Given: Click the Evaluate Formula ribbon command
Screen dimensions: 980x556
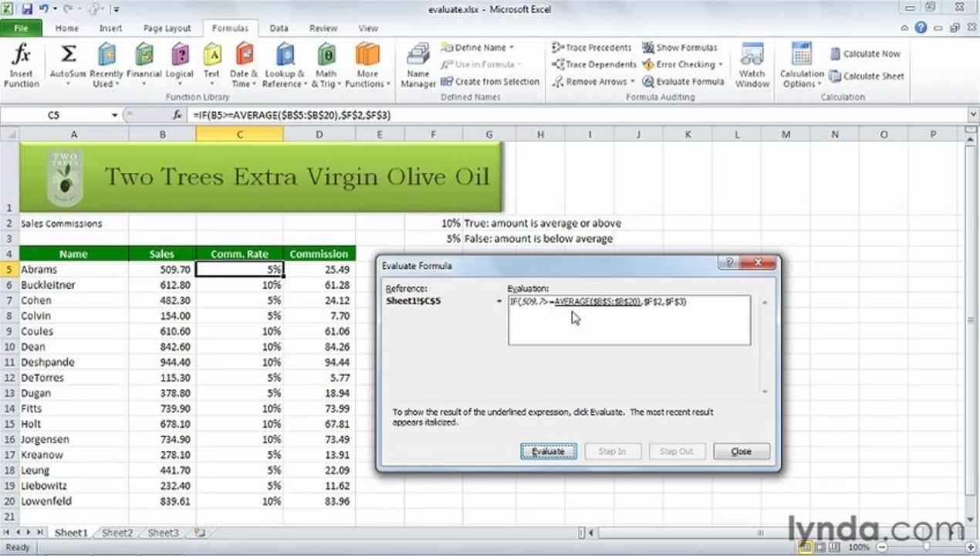Looking at the screenshot, I should click(684, 81).
